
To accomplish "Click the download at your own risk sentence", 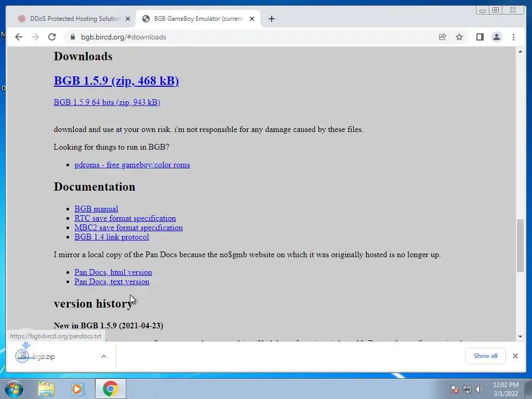I will [x=209, y=129].
